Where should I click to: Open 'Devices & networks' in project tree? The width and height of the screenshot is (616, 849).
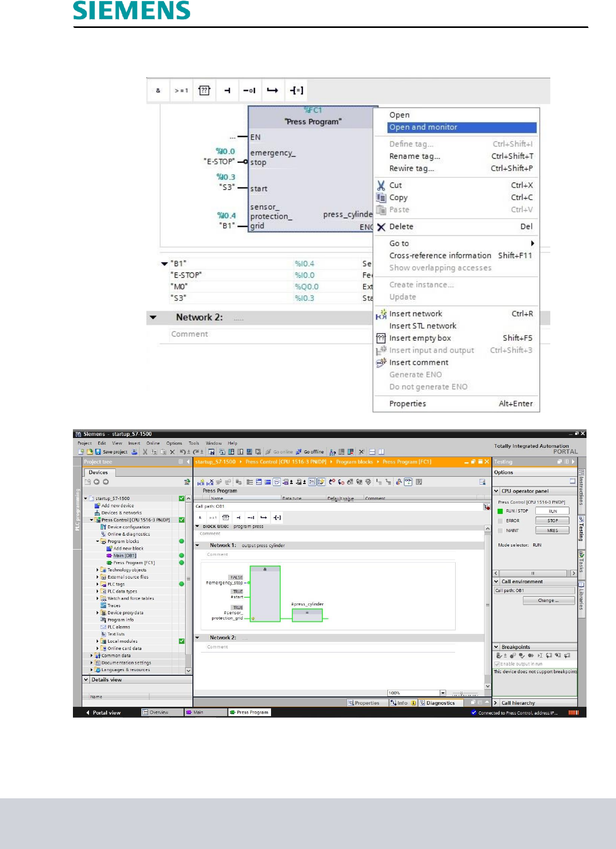(x=121, y=513)
